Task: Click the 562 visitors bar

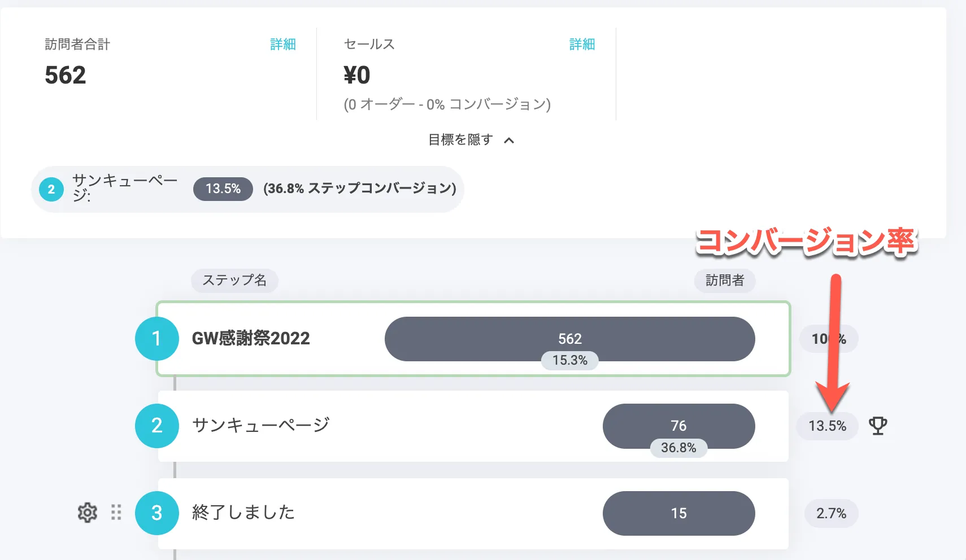Action: coord(569,338)
